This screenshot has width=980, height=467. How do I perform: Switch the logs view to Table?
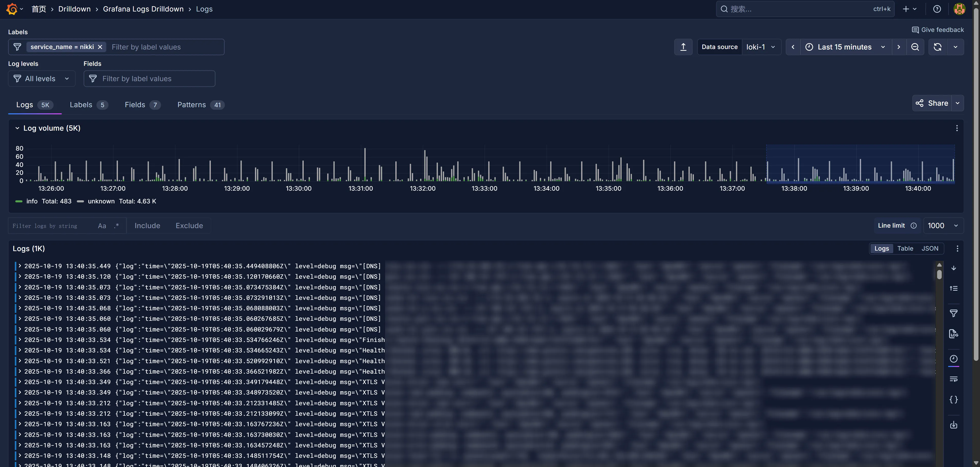pyautogui.click(x=905, y=249)
